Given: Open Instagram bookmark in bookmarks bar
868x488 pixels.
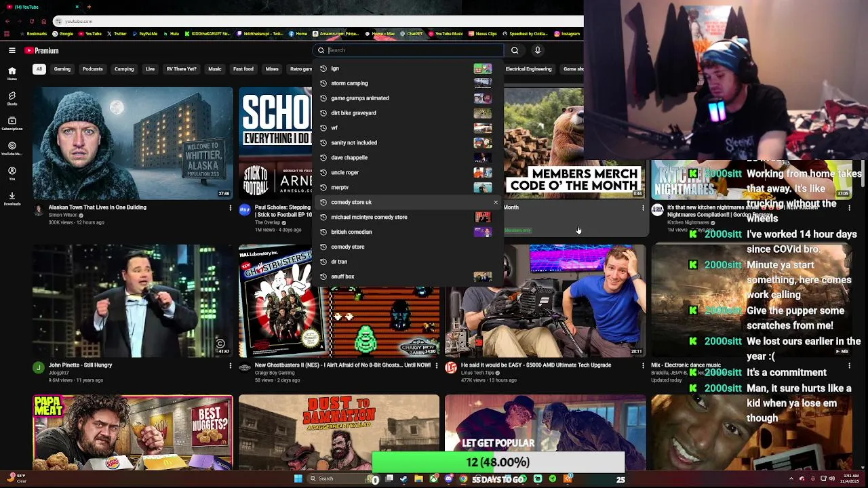Looking at the screenshot, I should click(x=568, y=34).
